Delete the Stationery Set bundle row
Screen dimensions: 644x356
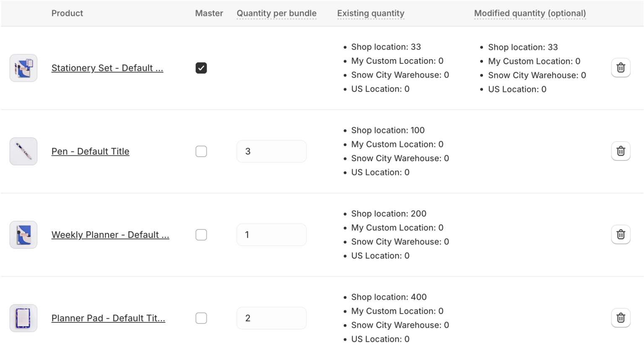click(621, 68)
